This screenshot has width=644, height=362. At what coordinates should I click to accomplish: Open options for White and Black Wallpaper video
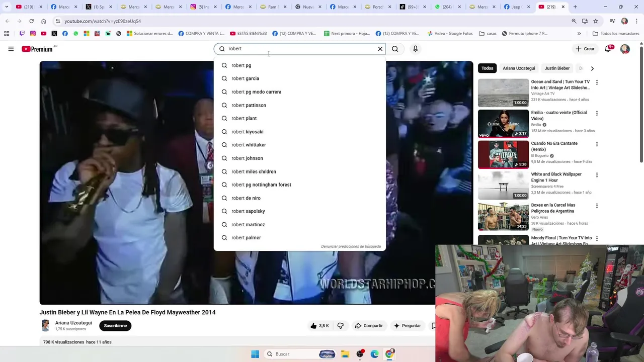(x=597, y=175)
